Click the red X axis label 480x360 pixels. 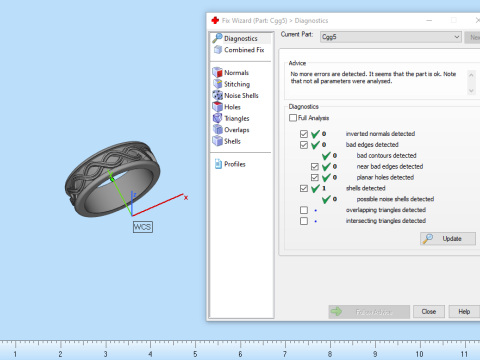[186, 198]
